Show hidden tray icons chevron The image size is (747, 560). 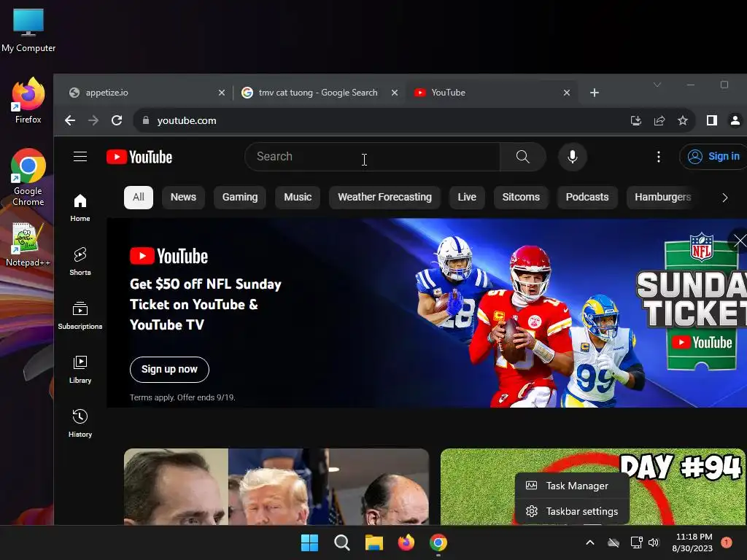589,542
